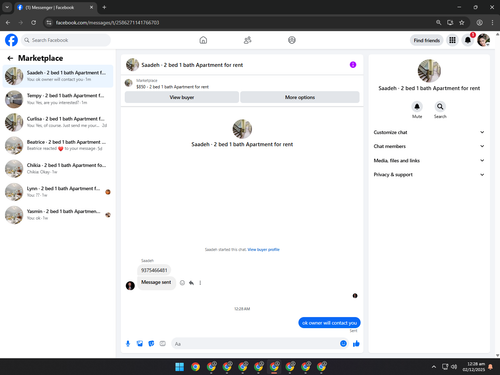Click the first Chrome icon in taskbar

pyautogui.click(x=196, y=367)
